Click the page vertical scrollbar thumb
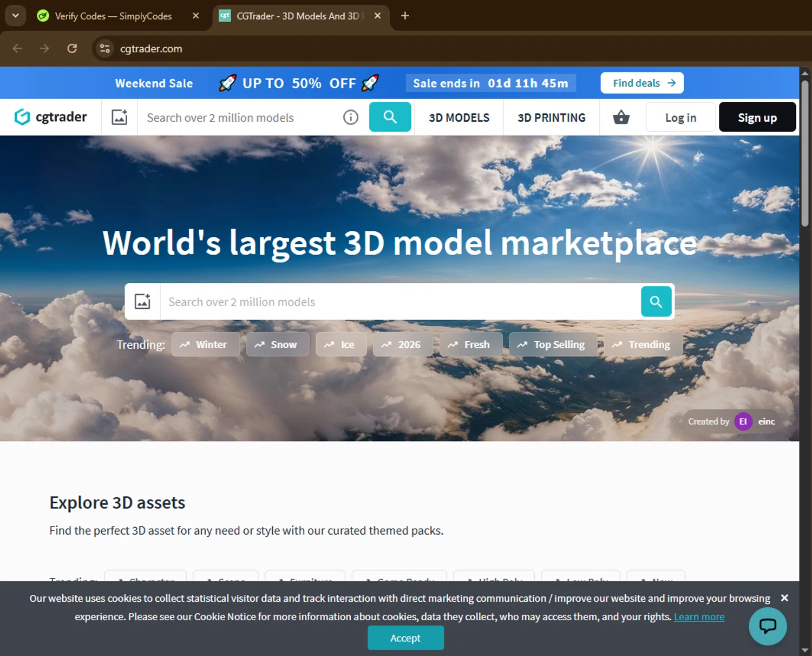The image size is (812, 656). (805, 153)
